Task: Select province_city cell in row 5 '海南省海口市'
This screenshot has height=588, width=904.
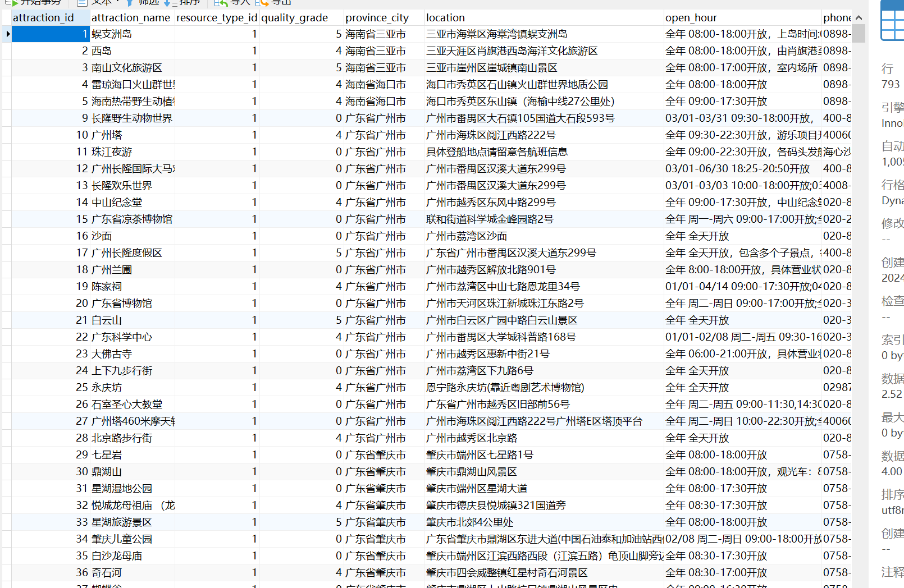Action: (383, 102)
